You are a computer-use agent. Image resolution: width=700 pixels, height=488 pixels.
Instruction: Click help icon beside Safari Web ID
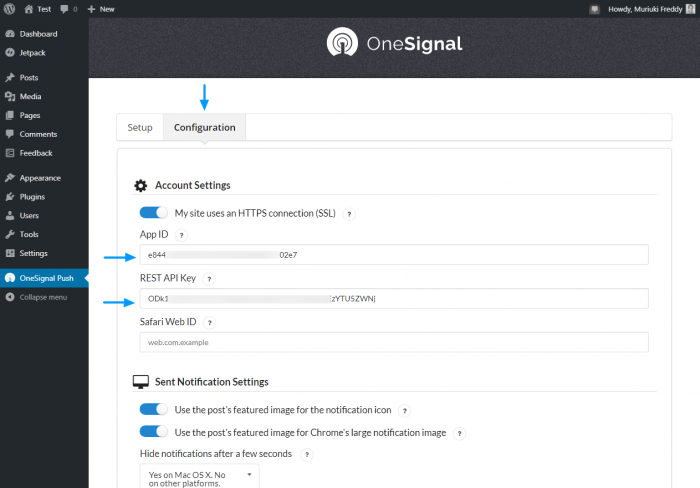point(209,322)
